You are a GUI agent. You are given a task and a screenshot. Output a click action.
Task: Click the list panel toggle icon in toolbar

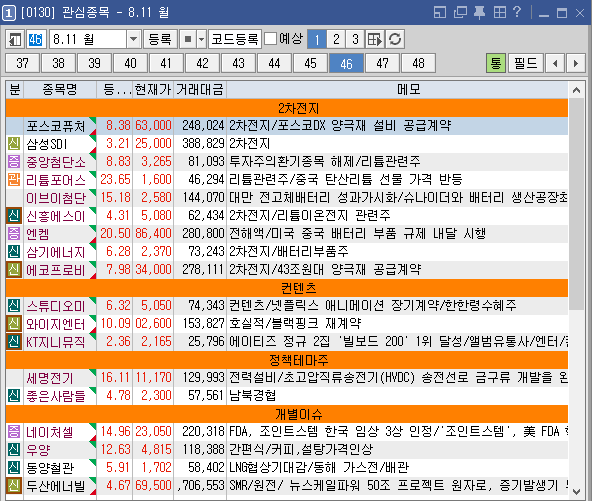coord(15,39)
